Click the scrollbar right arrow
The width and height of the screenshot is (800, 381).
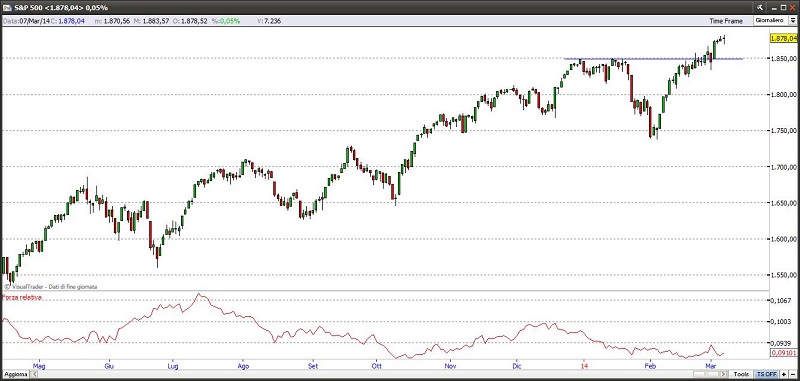click(724, 374)
